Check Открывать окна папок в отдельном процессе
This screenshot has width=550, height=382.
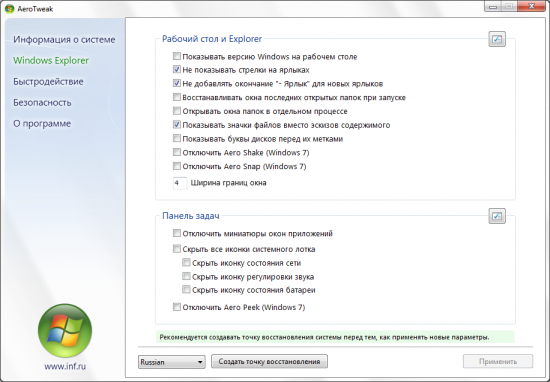(x=177, y=111)
